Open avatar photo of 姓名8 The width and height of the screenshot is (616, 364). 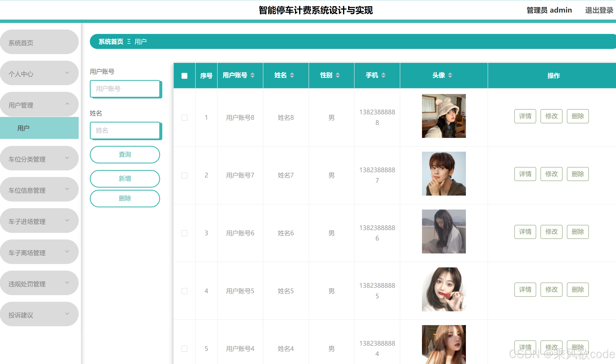click(444, 116)
